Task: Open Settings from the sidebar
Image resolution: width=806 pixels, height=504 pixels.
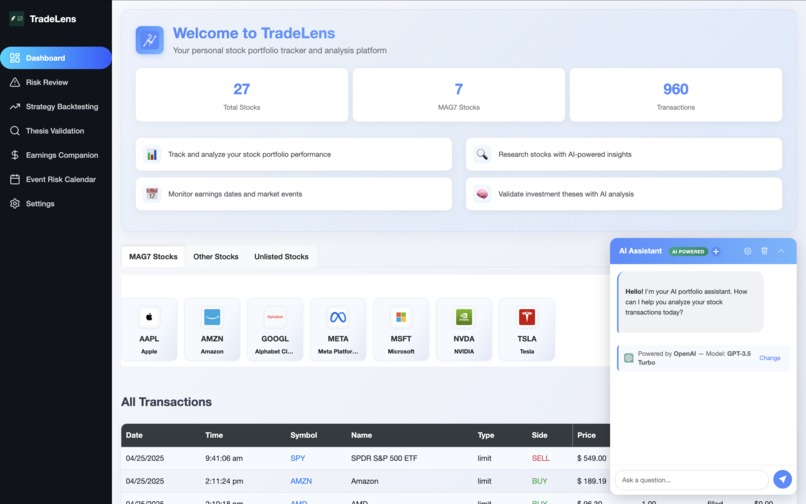Action: coord(56,204)
